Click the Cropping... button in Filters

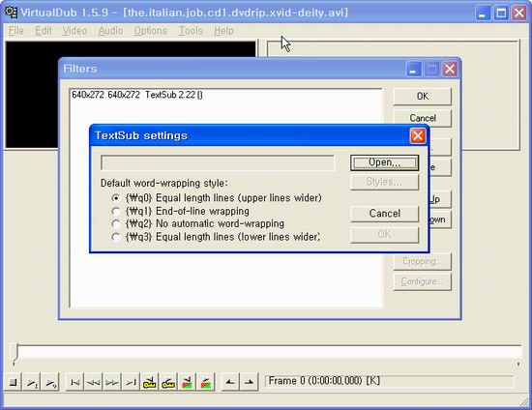pyautogui.click(x=423, y=261)
